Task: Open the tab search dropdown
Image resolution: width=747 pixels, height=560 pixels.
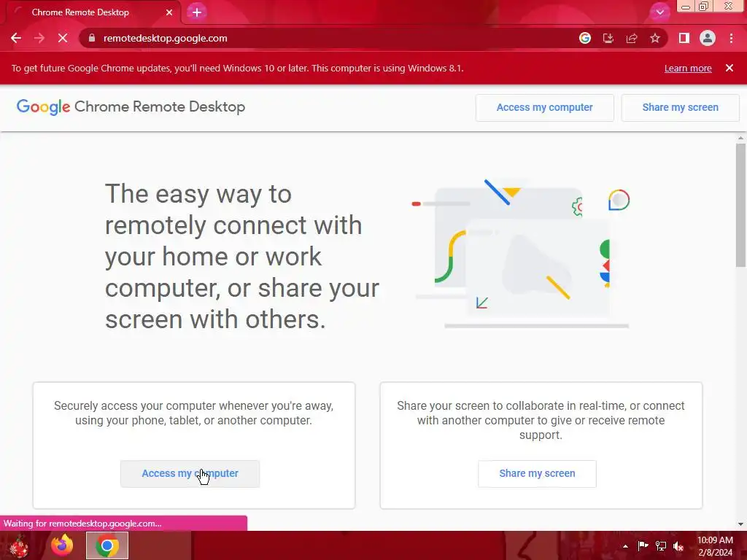Action: coord(659,12)
